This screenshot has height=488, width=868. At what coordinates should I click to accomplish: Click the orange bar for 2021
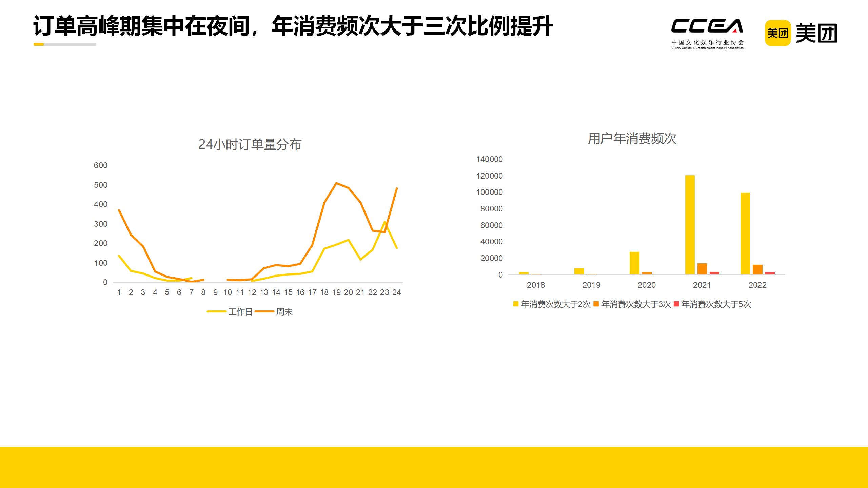(702, 269)
